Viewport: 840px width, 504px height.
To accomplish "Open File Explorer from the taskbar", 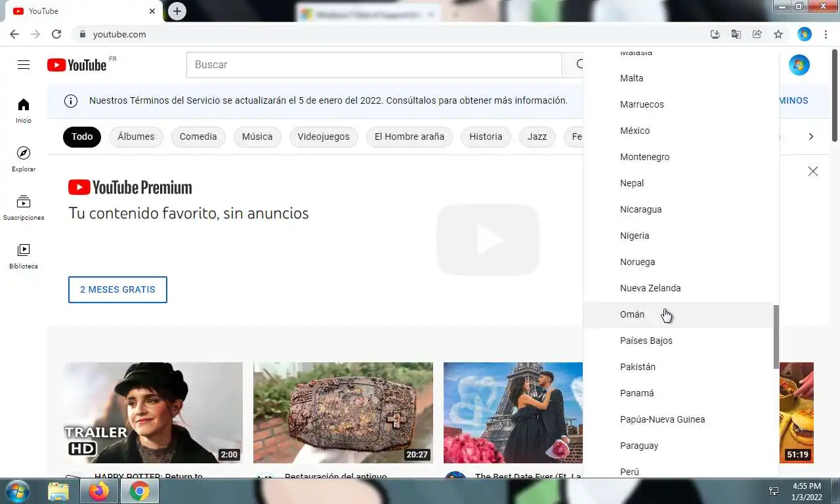I will click(58, 491).
